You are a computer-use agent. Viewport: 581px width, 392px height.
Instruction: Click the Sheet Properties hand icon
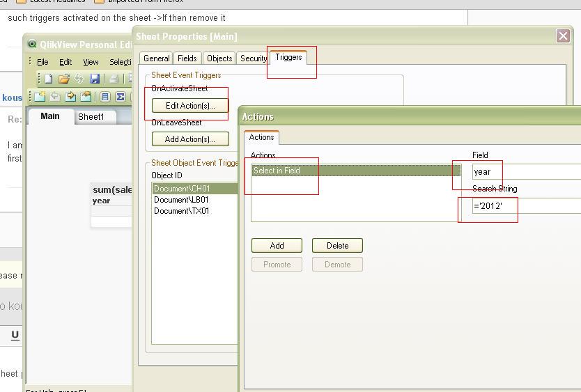click(x=86, y=97)
